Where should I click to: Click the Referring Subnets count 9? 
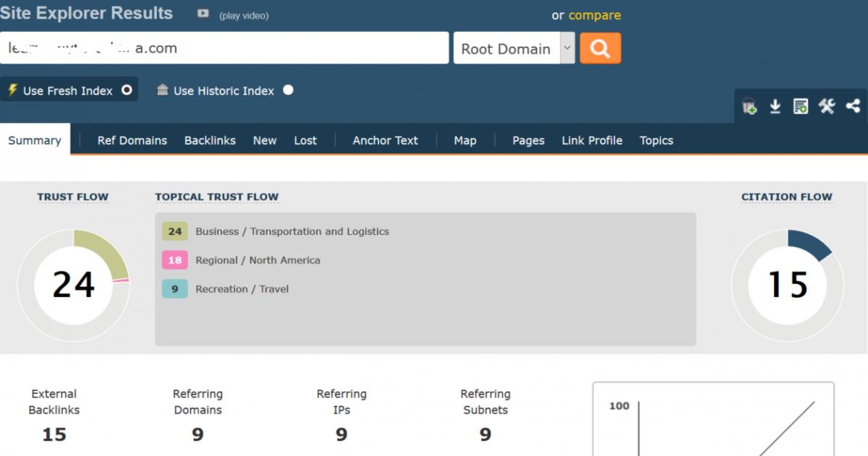click(485, 434)
